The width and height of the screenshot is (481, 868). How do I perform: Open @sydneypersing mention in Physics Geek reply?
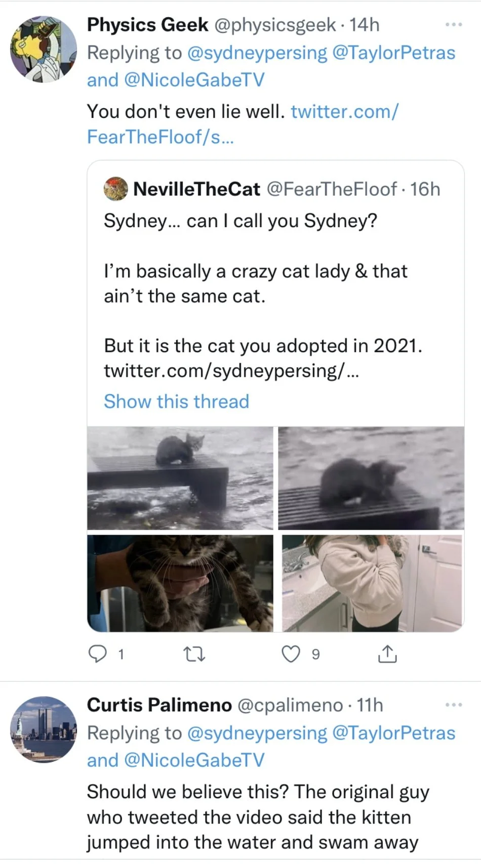click(x=257, y=53)
